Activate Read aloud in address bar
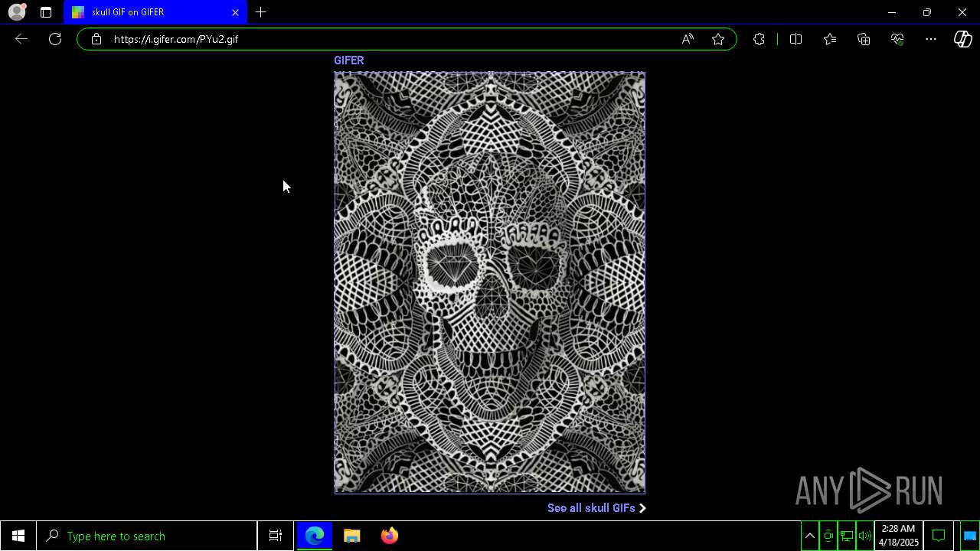Image resolution: width=980 pixels, height=551 pixels. 688,39
